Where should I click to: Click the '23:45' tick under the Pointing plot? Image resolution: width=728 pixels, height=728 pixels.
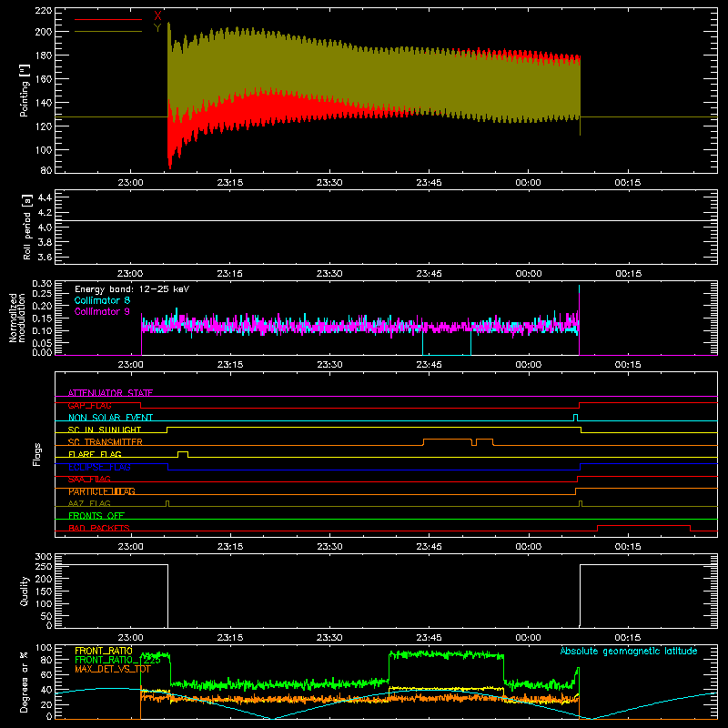click(429, 183)
